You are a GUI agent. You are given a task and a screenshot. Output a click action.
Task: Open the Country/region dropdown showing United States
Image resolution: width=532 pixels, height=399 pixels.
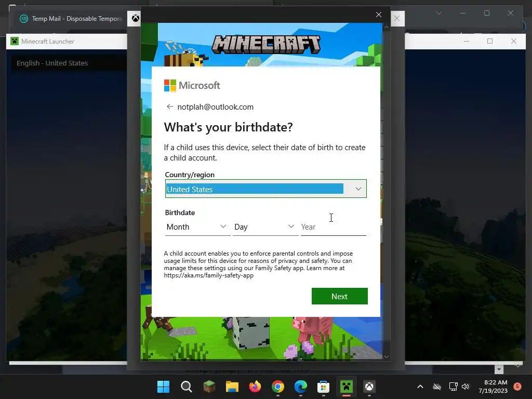coord(265,189)
